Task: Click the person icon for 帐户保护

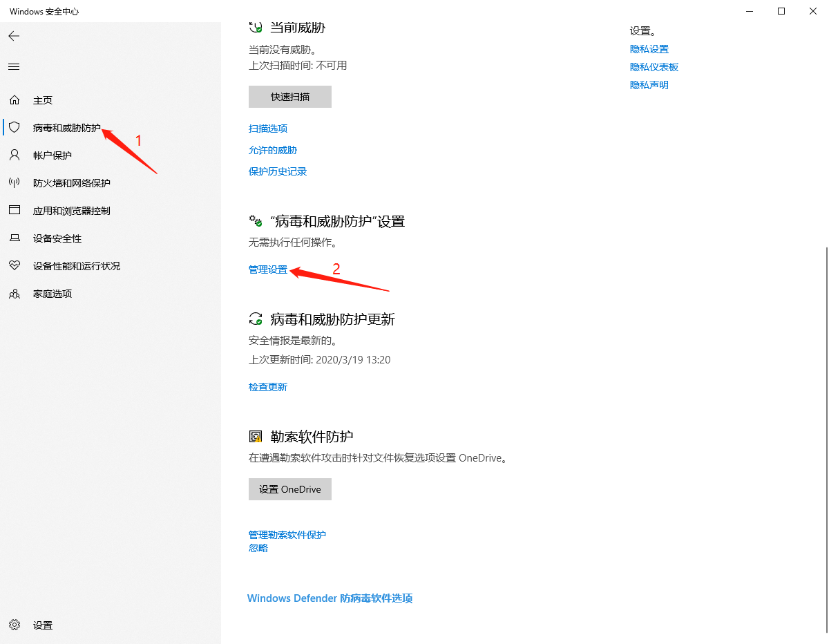Action: tap(14, 155)
